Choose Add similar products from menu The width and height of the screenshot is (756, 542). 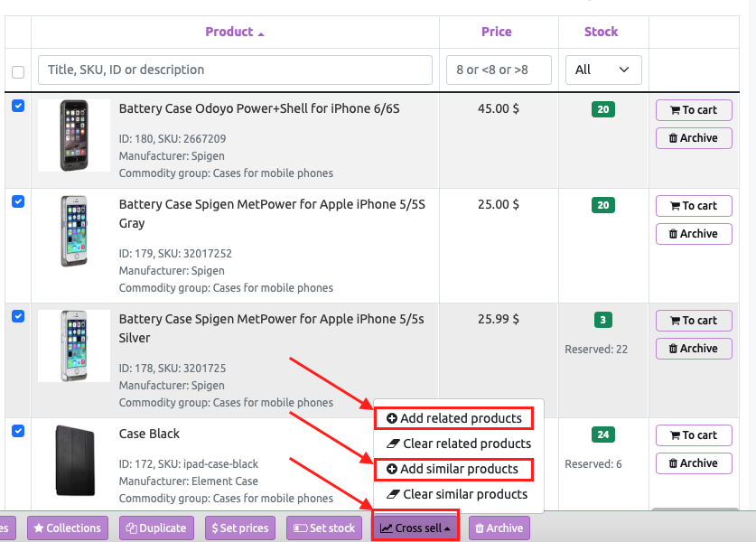pos(453,469)
